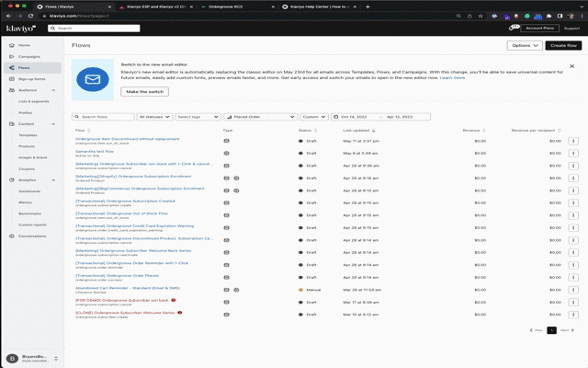The image size is (588, 368).
Task: Click the email type icon for Samantha test flow
Action: pyautogui.click(x=227, y=154)
